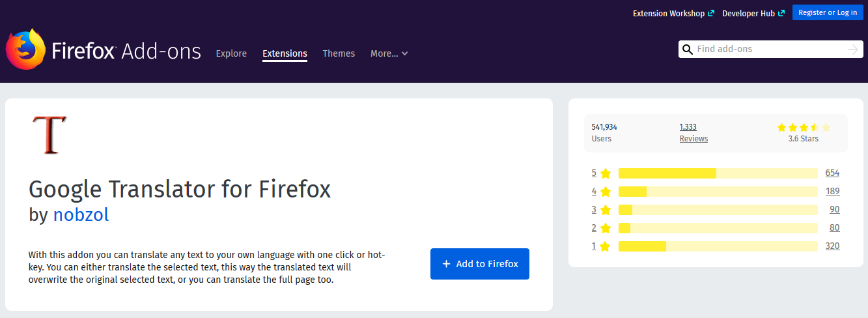Viewport: 868px width, 318px height.
Task: Click the search magnifier icon
Action: coord(687,49)
